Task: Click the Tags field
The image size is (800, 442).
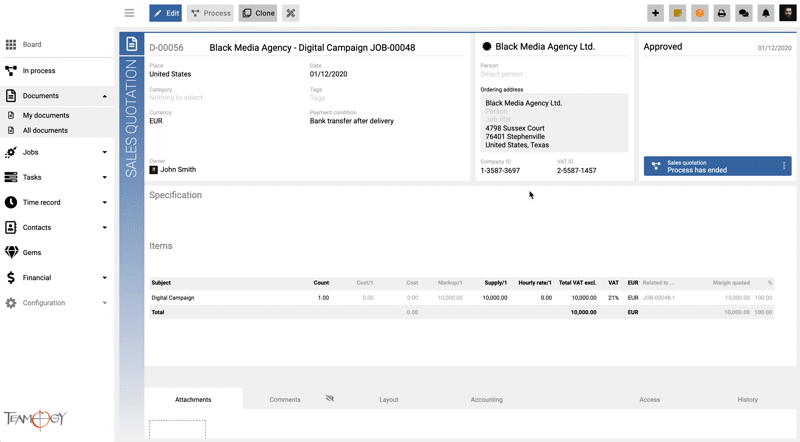Action: [317, 97]
